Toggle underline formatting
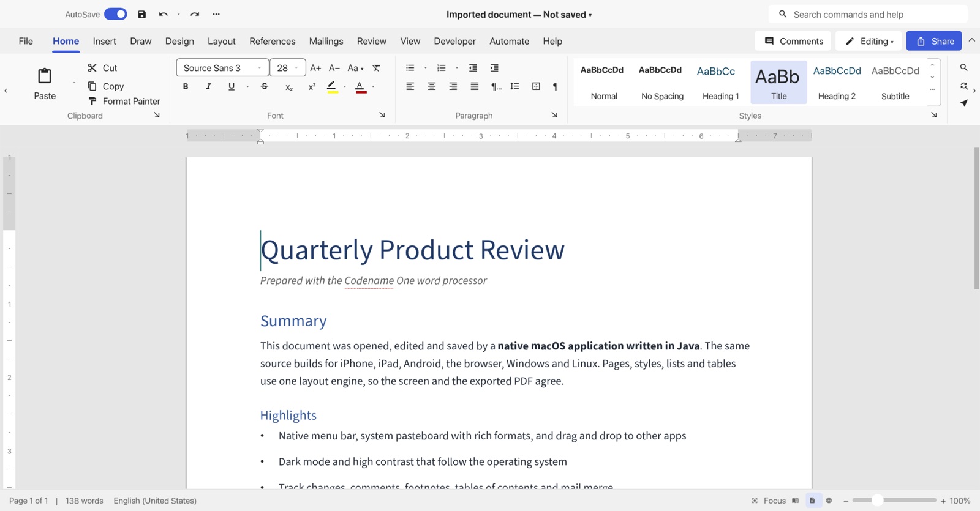 tap(232, 87)
